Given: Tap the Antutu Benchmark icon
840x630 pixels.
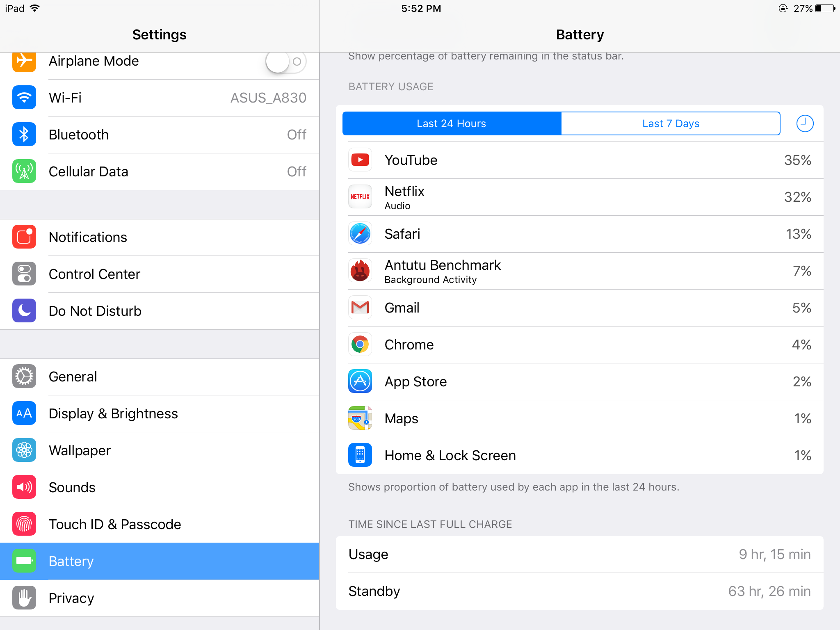Looking at the screenshot, I should (360, 271).
